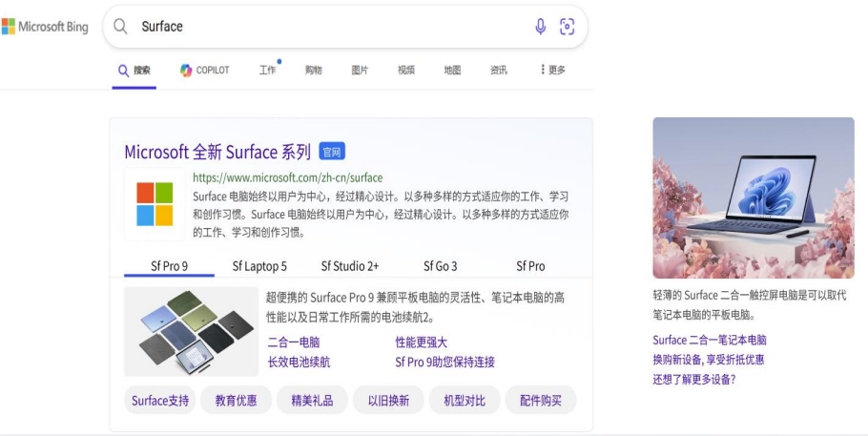Click the 机型对比 pill button
The height and width of the screenshot is (436, 868).
(x=465, y=401)
